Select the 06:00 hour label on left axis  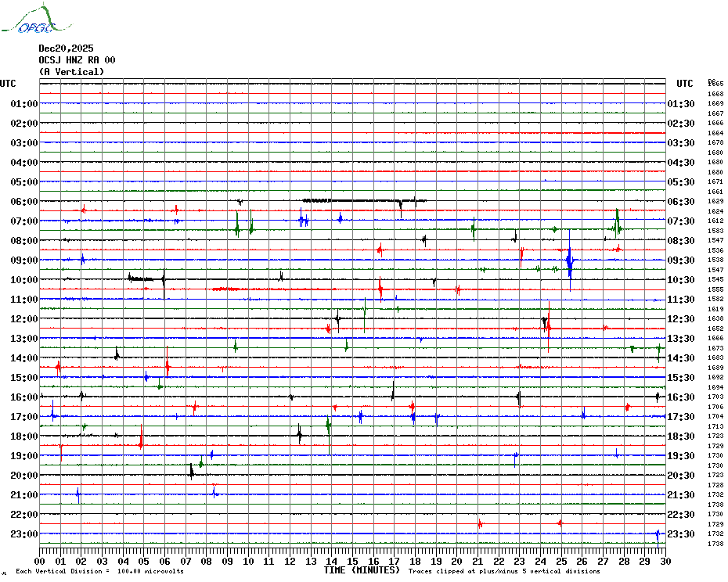[24, 202]
